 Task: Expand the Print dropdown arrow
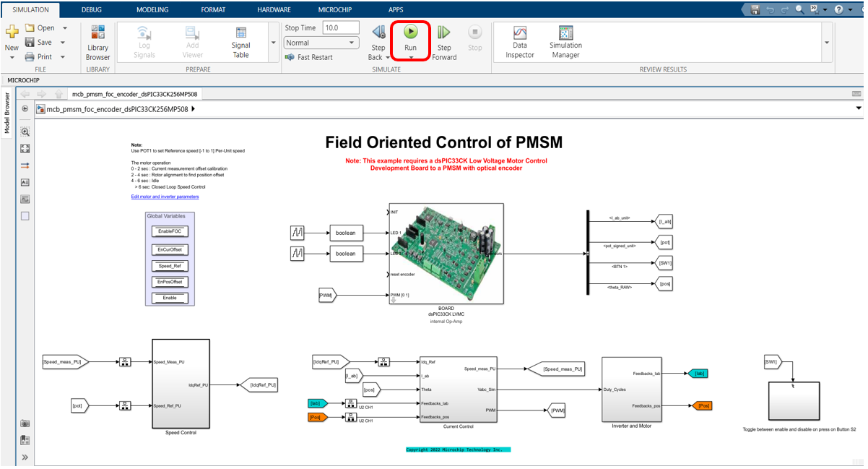[63, 56]
